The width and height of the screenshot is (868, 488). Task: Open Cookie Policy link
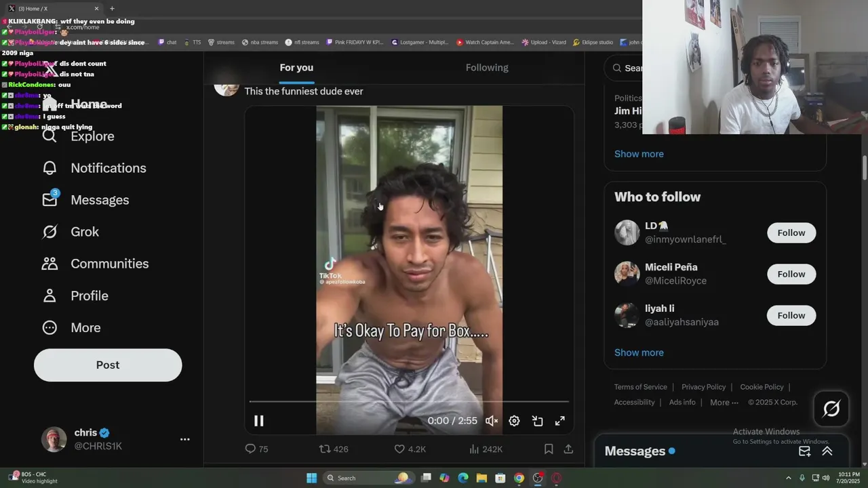click(x=762, y=387)
